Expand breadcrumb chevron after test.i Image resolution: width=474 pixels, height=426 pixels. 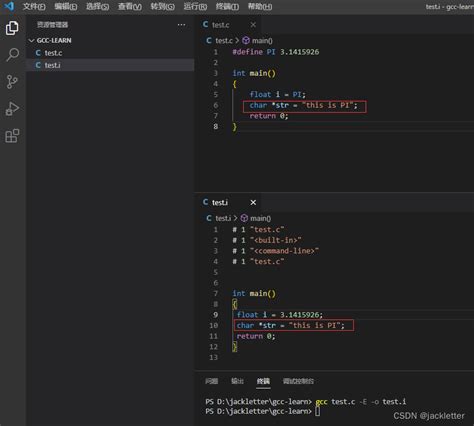pos(235,218)
